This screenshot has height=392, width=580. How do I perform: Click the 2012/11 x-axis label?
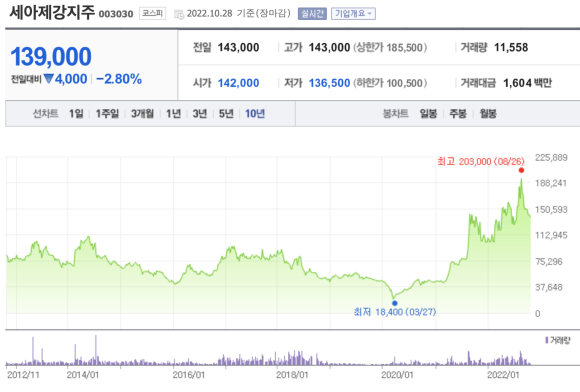click(23, 375)
